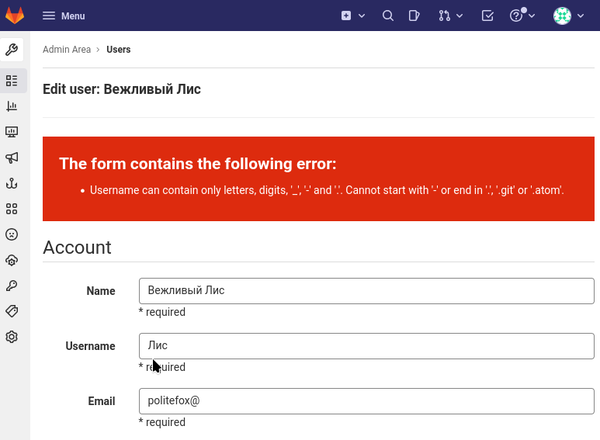
Task: Click the search magnifier icon
Action: coord(388,16)
